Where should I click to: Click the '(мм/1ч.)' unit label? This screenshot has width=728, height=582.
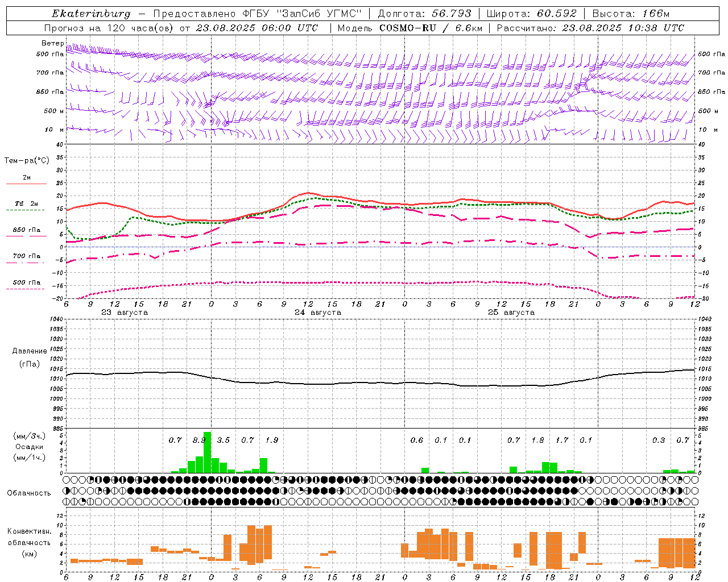click(x=28, y=458)
